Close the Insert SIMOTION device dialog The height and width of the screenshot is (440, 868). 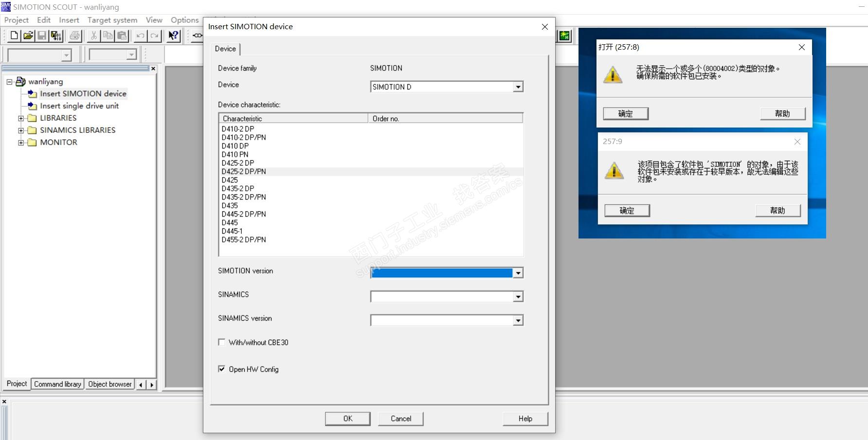pyautogui.click(x=545, y=27)
